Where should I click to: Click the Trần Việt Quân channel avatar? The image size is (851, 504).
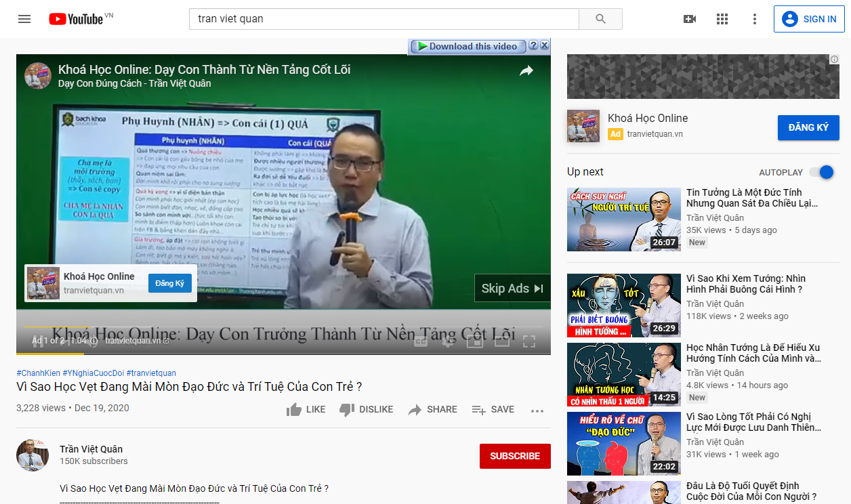coord(33,455)
